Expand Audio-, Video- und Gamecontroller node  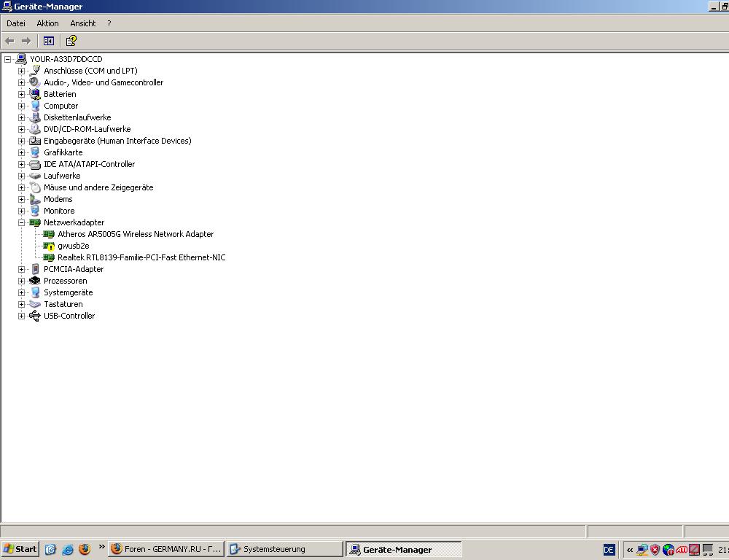[21, 82]
